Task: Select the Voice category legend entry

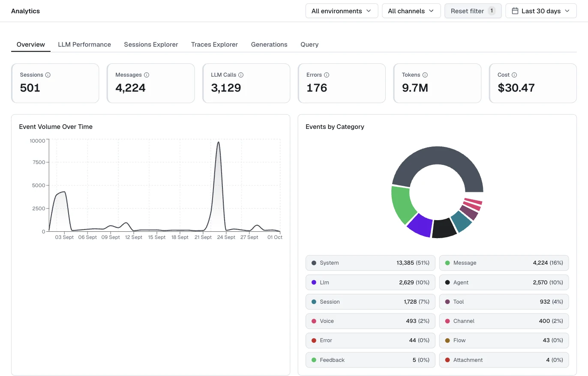Action: pyautogui.click(x=371, y=321)
